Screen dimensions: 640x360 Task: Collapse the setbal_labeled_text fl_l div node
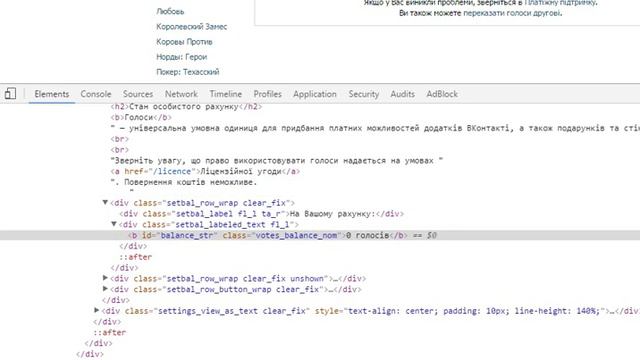pos(114,224)
